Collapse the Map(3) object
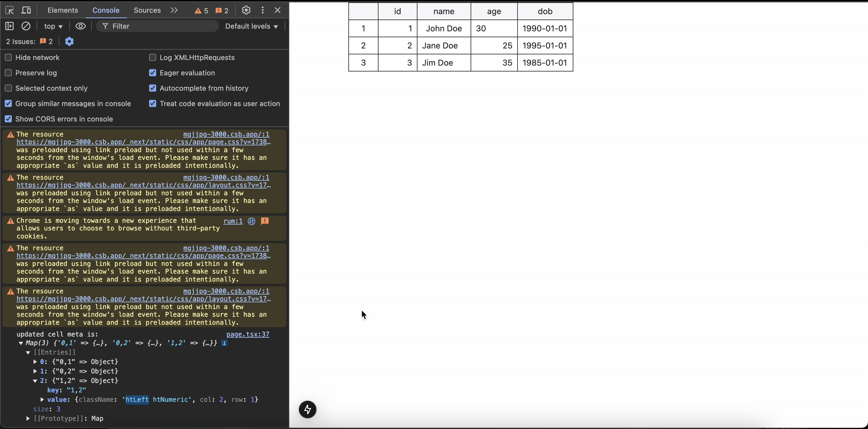868x429 pixels. [21, 343]
